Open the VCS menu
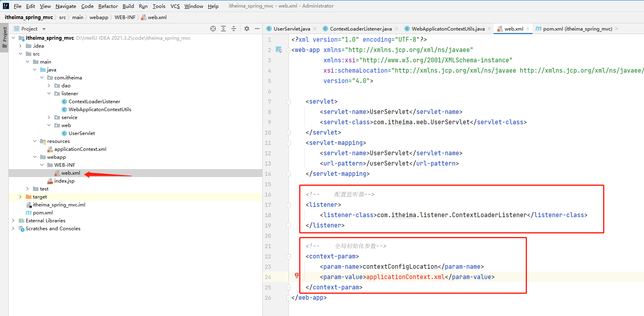 [175, 6]
